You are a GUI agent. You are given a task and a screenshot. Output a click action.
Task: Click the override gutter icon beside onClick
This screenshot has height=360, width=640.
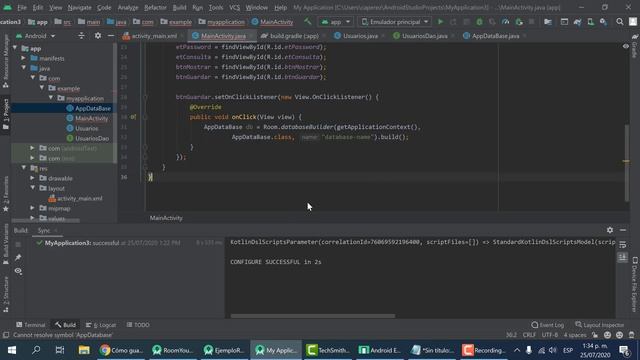point(133,117)
